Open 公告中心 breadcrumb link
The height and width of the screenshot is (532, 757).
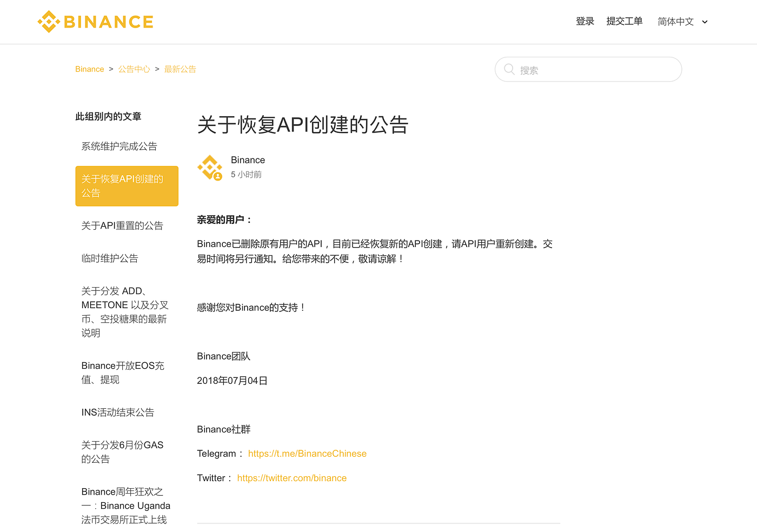click(x=134, y=69)
